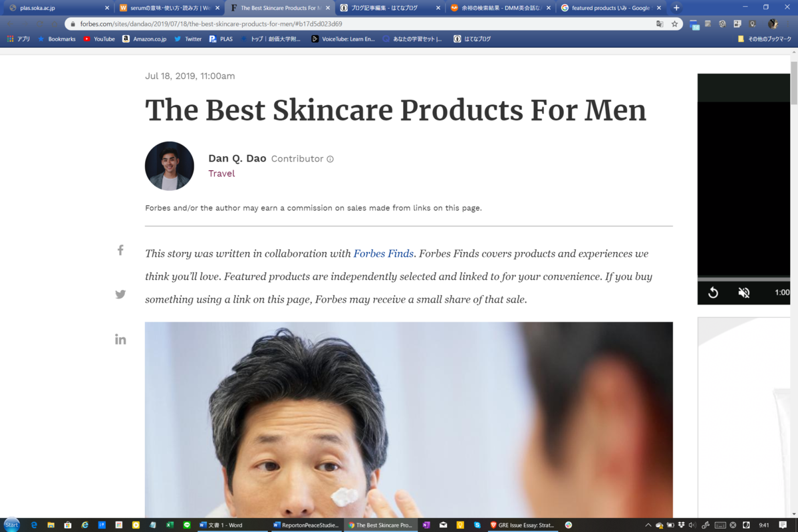Image resolution: width=798 pixels, height=532 pixels.
Task: Open the blue calendar extension with 1d badge
Action: point(694,25)
